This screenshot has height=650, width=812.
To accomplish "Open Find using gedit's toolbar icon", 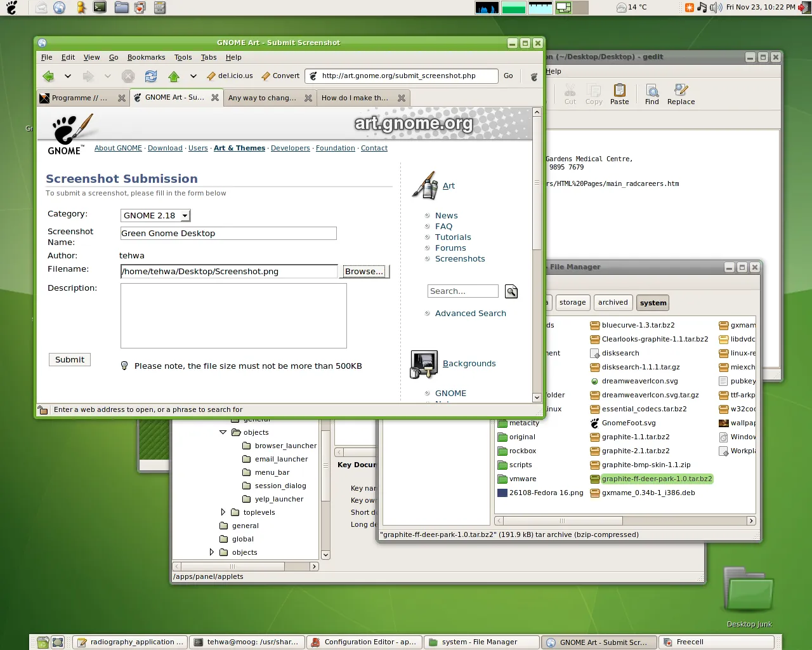I will 652,93.
